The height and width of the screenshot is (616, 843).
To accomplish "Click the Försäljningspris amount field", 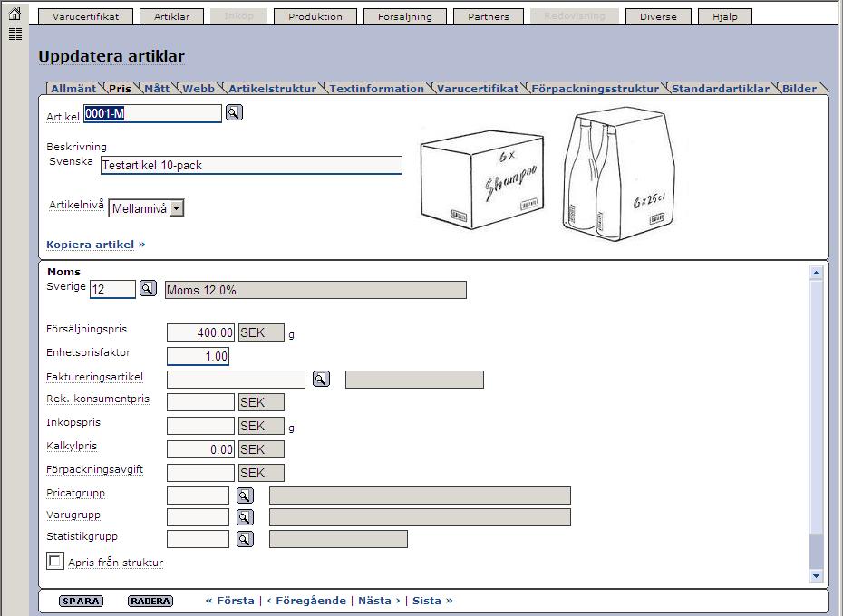I will click(200, 332).
